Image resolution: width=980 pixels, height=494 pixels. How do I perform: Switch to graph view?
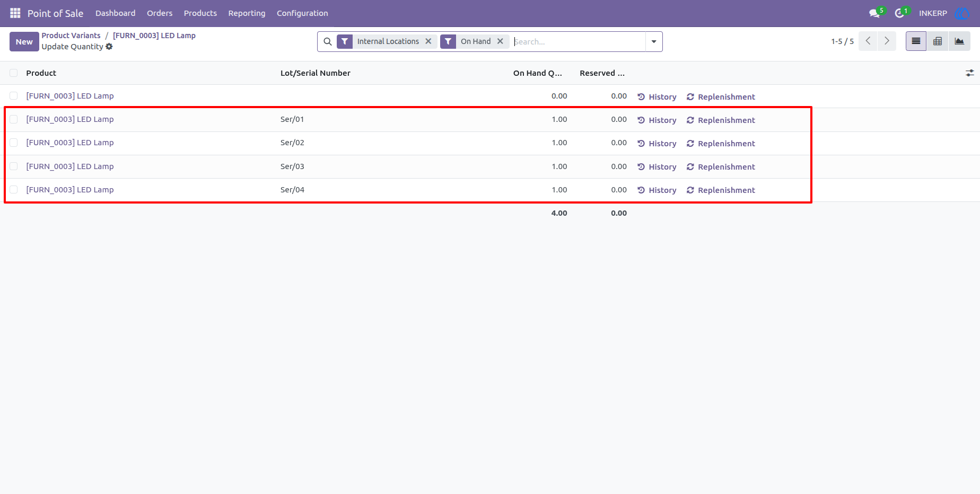click(959, 41)
